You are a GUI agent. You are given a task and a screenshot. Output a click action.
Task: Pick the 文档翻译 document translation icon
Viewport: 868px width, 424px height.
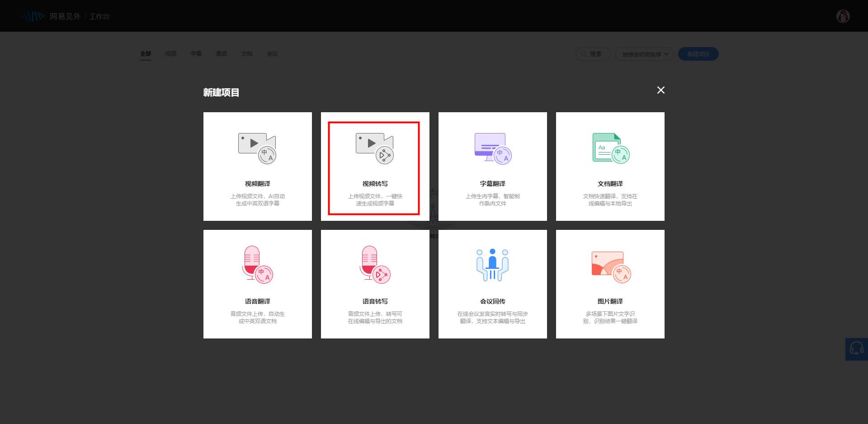click(611, 148)
